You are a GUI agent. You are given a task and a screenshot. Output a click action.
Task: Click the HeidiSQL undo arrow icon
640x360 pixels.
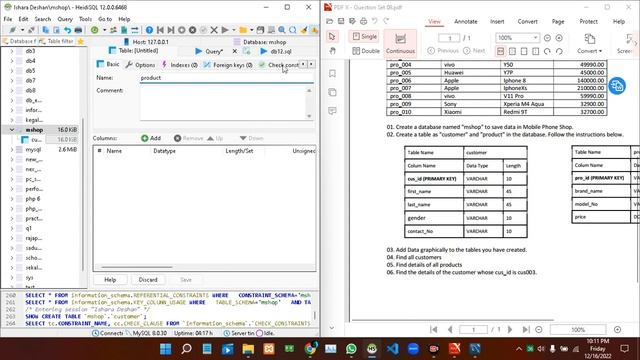(67, 30)
